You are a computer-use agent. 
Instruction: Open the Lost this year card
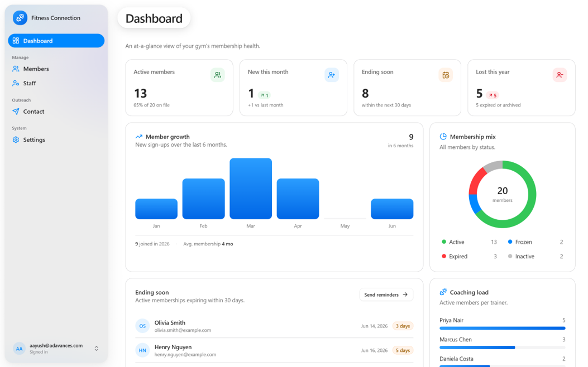click(x=521, y=88)
